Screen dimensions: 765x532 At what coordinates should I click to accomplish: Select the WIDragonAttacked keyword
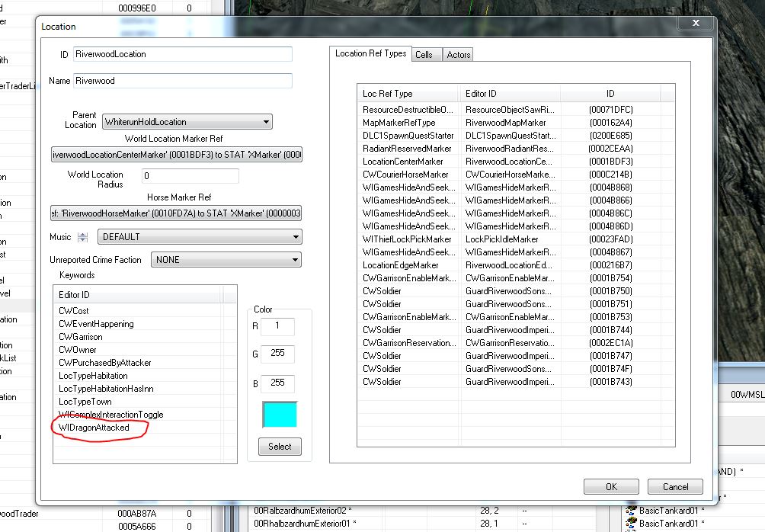[x=94, y=428]
